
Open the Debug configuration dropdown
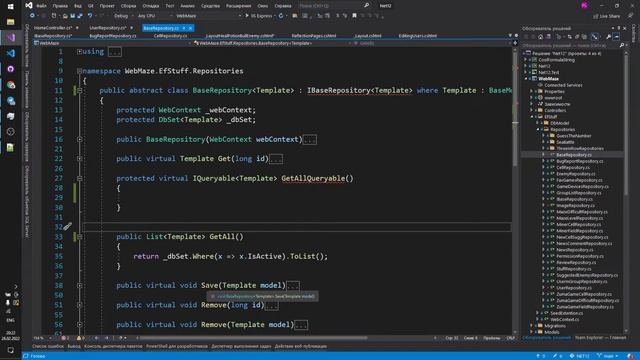(x=123, y=16)
